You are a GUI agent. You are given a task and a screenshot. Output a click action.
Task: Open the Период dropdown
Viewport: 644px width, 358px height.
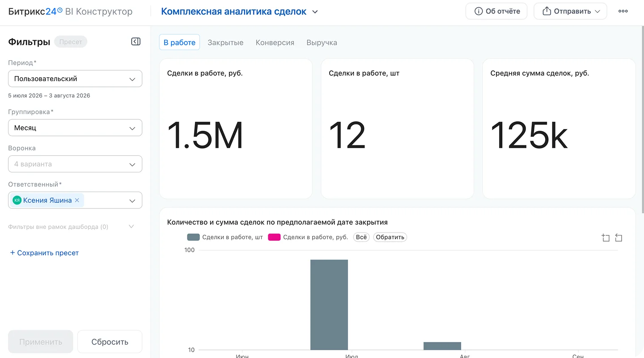click(x=75, y=79)
